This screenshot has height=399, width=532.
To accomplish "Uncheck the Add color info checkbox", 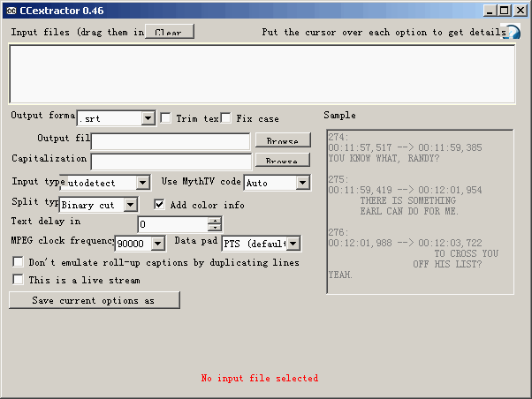I will tap(159, 205).
